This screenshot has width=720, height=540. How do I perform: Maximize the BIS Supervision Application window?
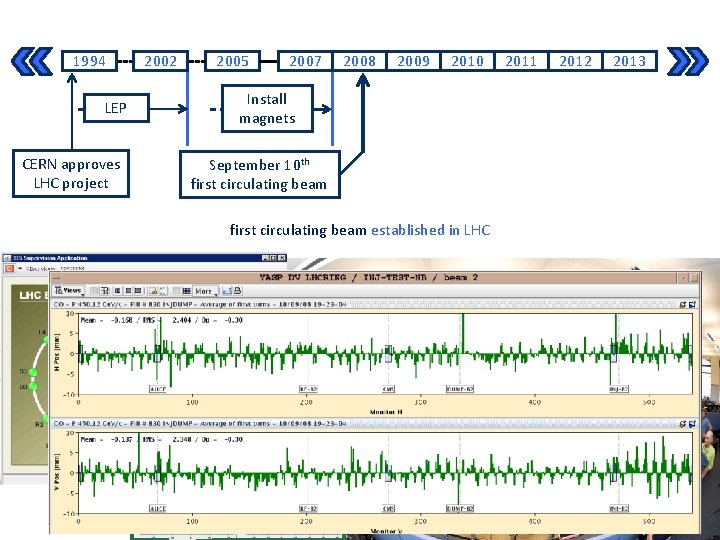click(273, 258)
